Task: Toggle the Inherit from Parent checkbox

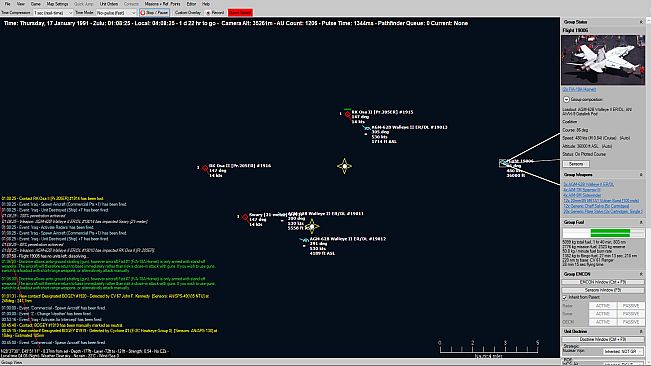Action: click(x=565, y=298)
